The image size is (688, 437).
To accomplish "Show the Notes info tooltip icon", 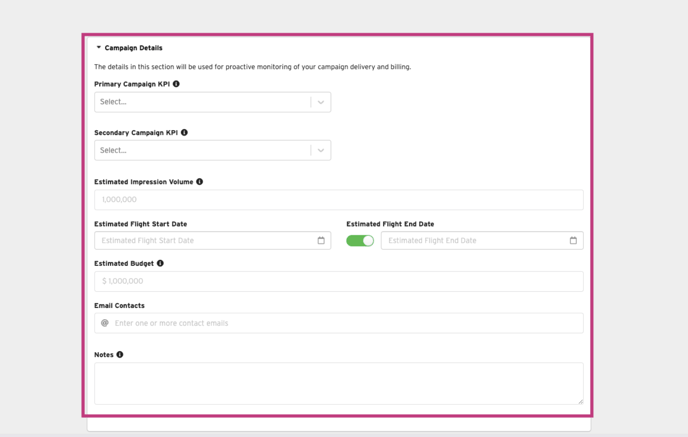I will click(x=120, y=355).
